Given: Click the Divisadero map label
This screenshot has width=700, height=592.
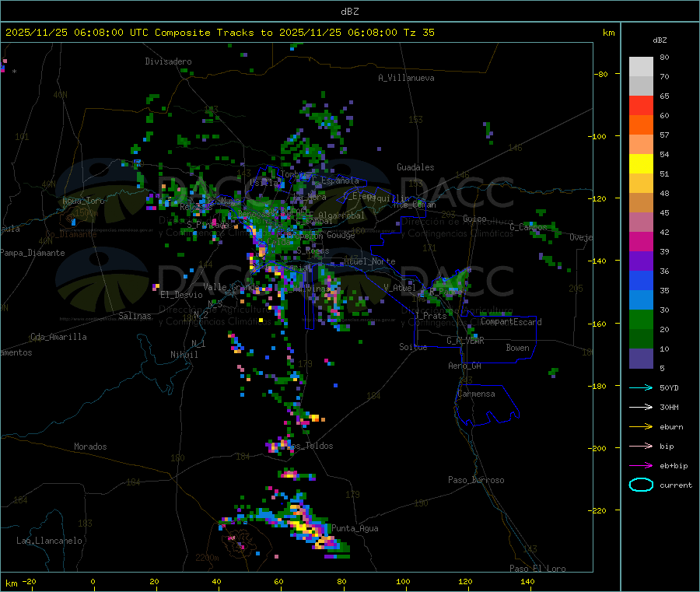Looking at the screenshot, I should click(168, 61).
